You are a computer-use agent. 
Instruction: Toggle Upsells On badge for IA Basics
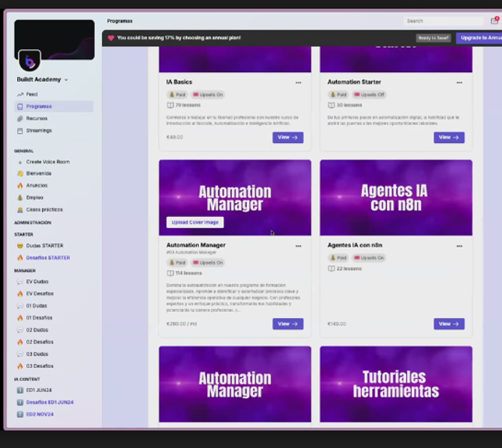[x=208, y=95]
